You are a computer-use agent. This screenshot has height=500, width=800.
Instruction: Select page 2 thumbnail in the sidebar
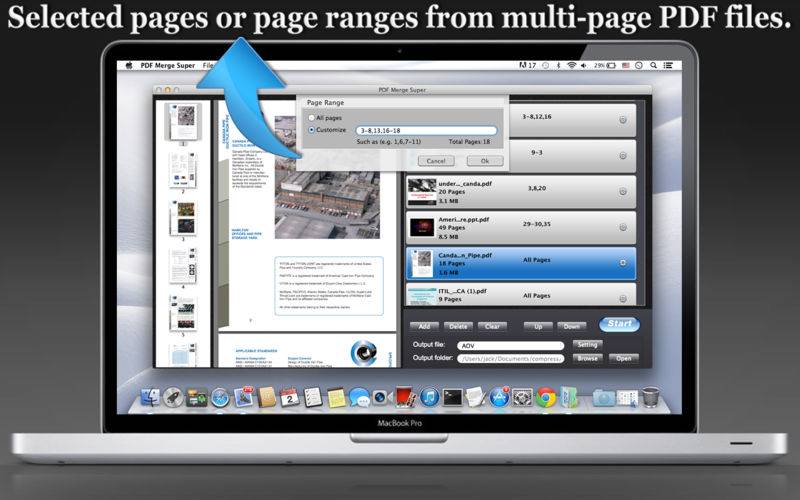point(183,170)
